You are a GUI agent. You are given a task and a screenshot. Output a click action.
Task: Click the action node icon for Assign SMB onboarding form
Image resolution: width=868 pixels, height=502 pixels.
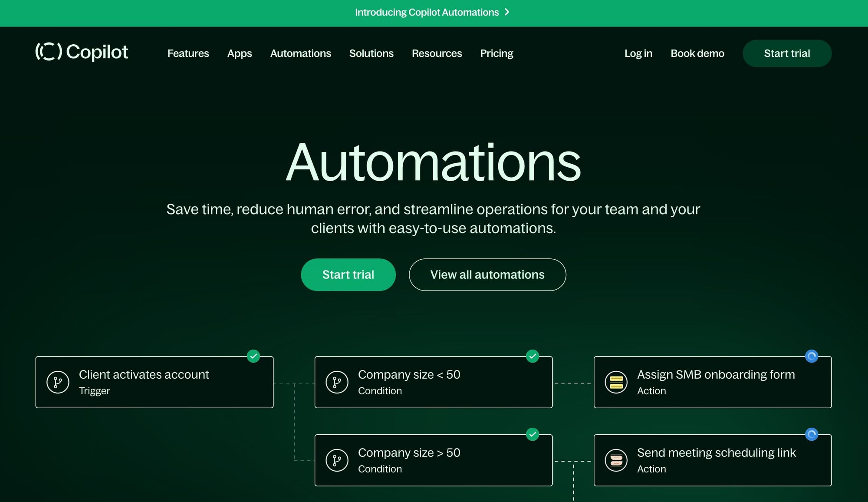point(616,382)
